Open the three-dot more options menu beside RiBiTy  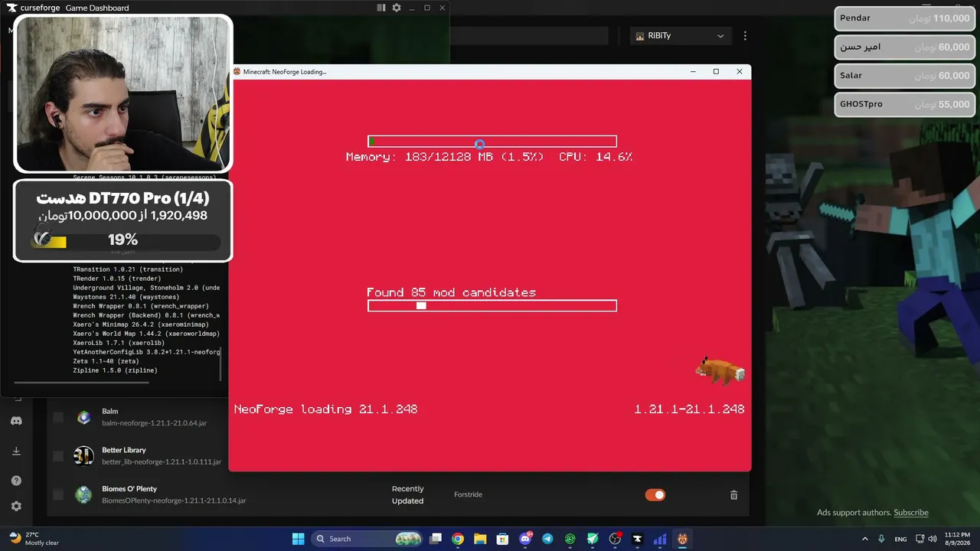coord(745,36)
